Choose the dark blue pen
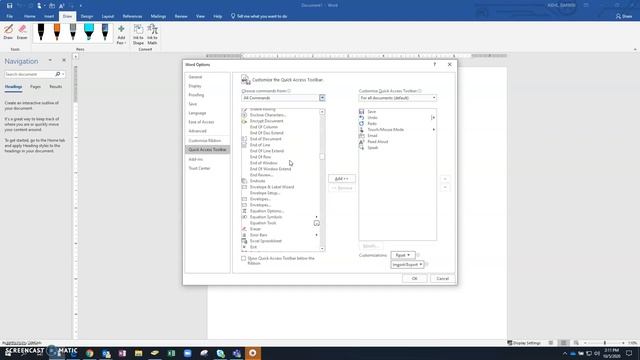Screen dimensions: 640x360 (105, 32)
